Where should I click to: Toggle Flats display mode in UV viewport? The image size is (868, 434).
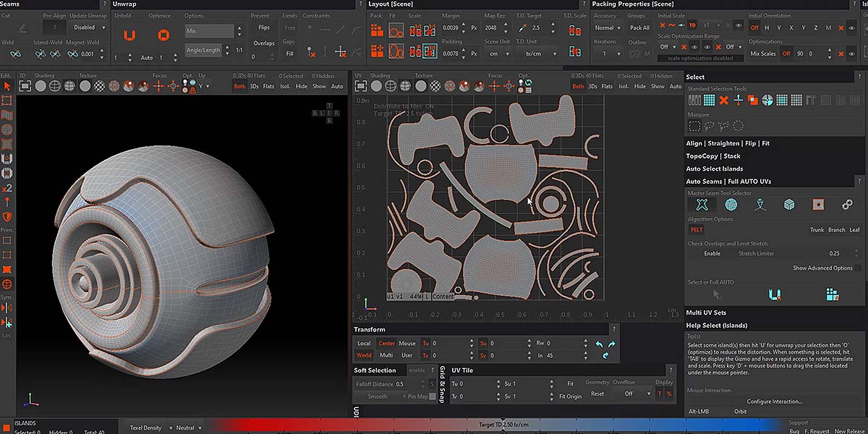coord(607,86)
